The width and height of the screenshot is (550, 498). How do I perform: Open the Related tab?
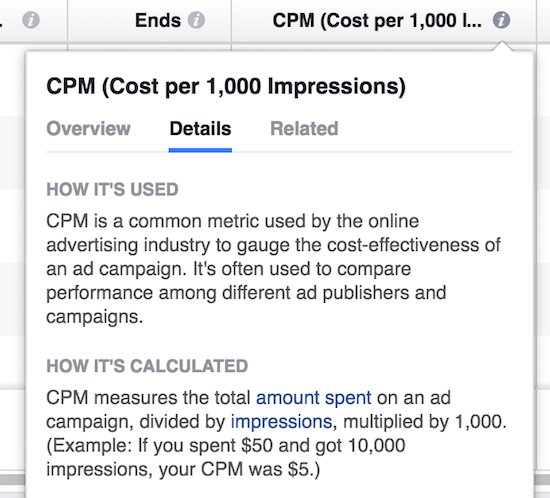point(304,128)
